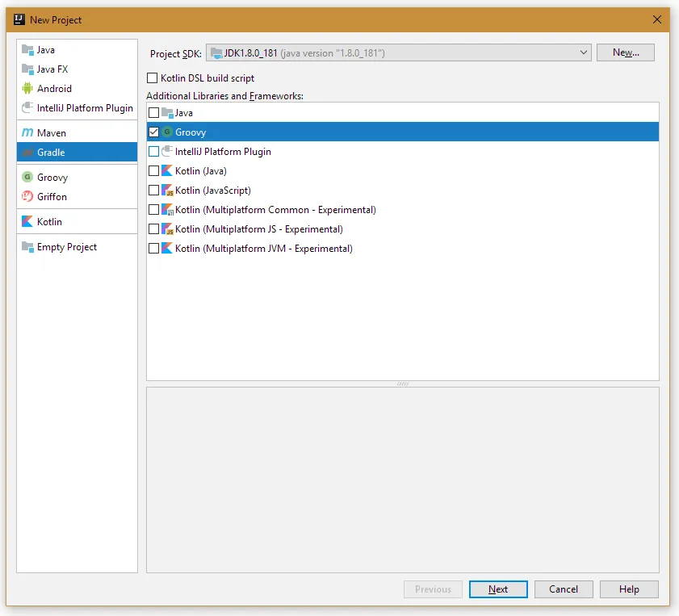The width and height of the screenshot is (679, 616).
Task: Check Kotlin Multiplatform Common Experimental checkbox
Action: 153,210
